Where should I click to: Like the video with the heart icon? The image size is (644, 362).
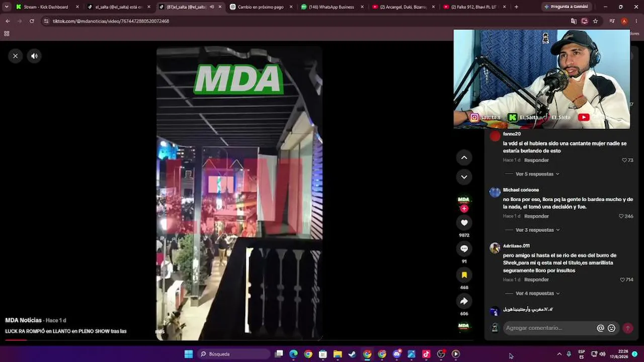click(464, 223)
